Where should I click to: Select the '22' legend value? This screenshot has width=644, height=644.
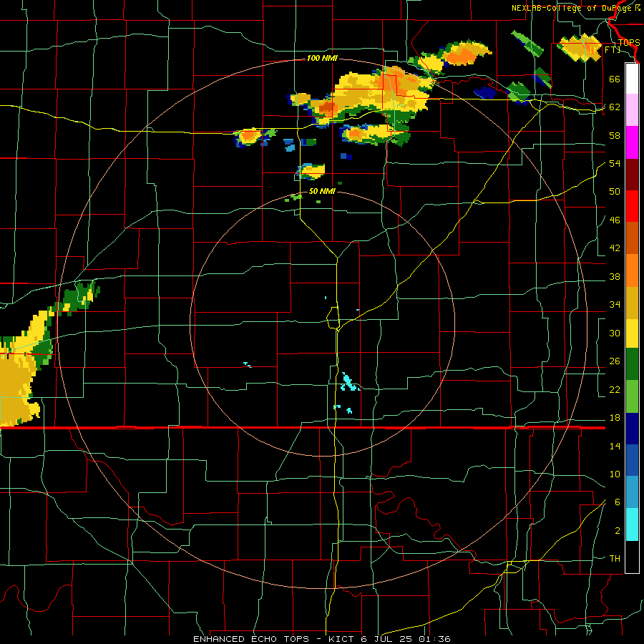pos(615,390)
